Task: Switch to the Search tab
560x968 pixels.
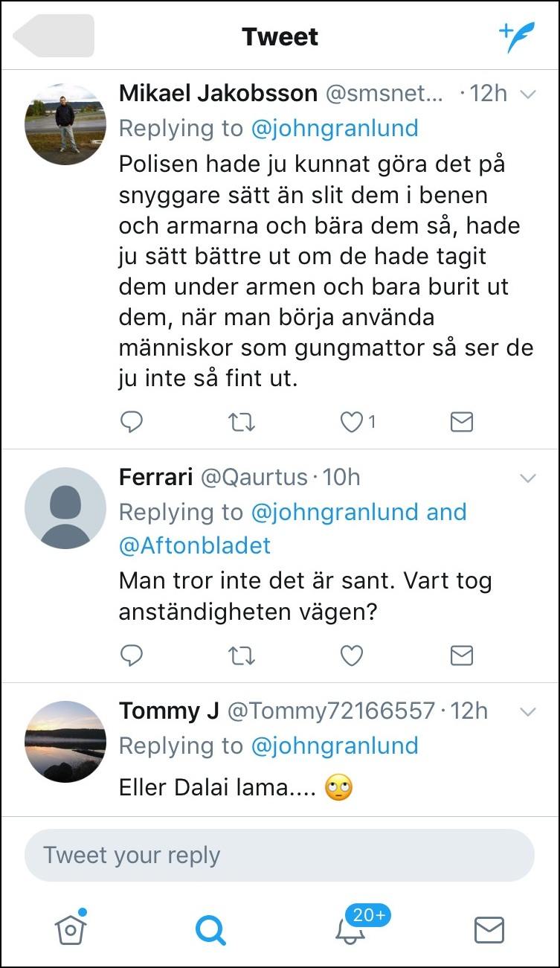Action: click(x=210, y=929)
